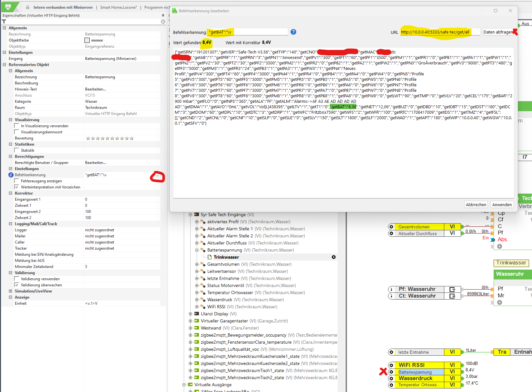The height and width of the screenshot is (392, 532).
Task: Open settings gear on Trinkwasser tree row
Action: 334,257
